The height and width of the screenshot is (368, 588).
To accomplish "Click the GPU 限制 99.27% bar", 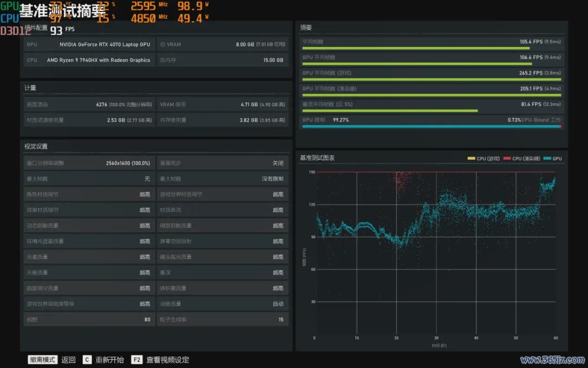I will (431, 126).
